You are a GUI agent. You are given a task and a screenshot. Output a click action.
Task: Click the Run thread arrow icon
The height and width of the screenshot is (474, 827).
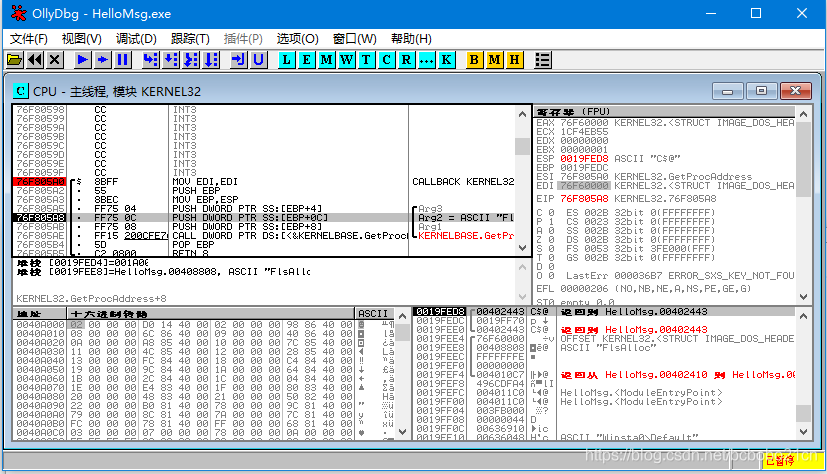(102, 60)
